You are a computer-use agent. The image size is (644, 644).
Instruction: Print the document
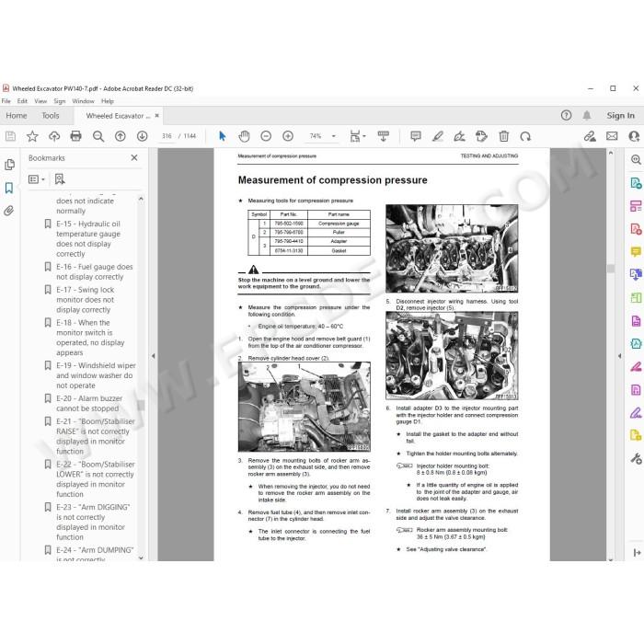point(76,136)
